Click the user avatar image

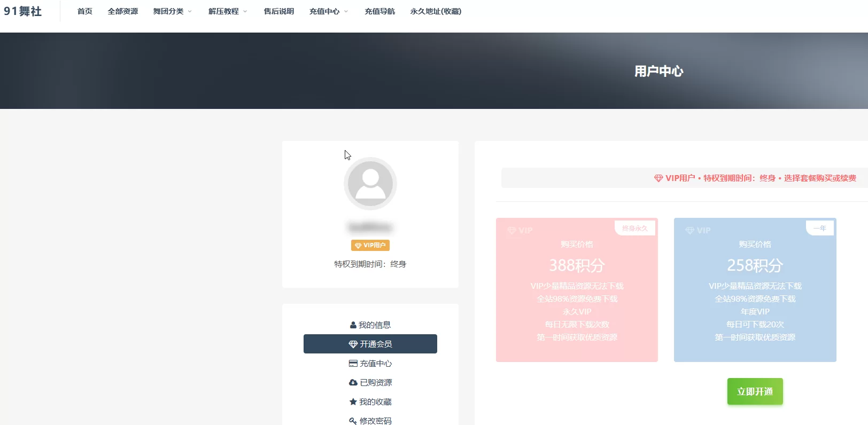(x=370, y=184)
